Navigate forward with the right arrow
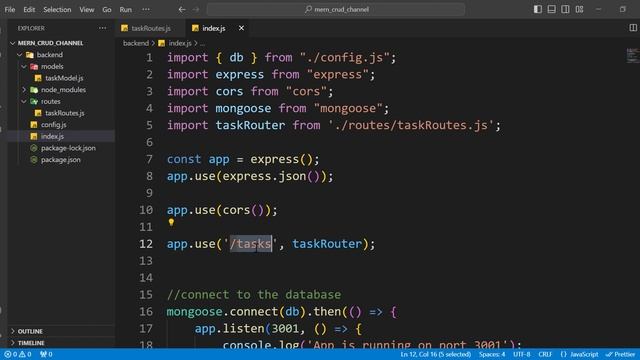 tap(196, 9)
